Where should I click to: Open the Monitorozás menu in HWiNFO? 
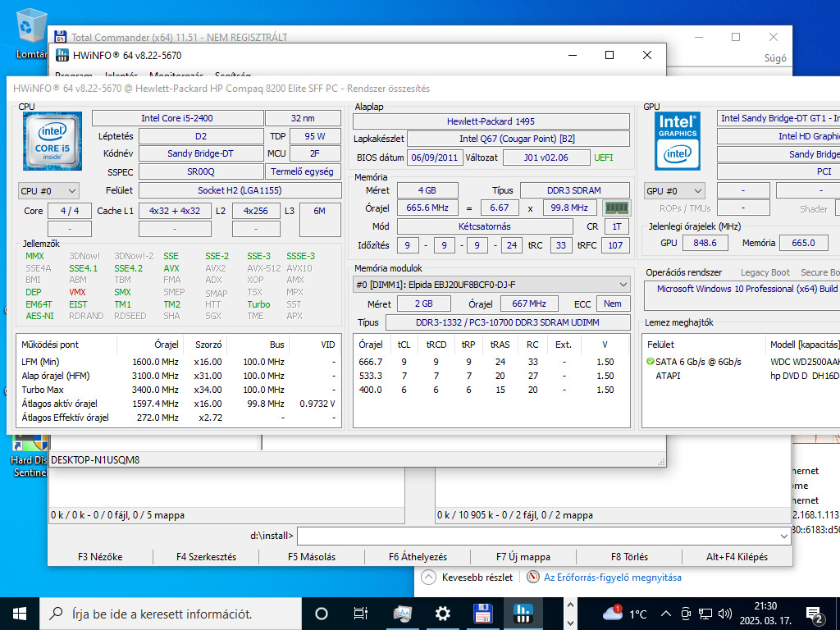click(x=176, y=75)
